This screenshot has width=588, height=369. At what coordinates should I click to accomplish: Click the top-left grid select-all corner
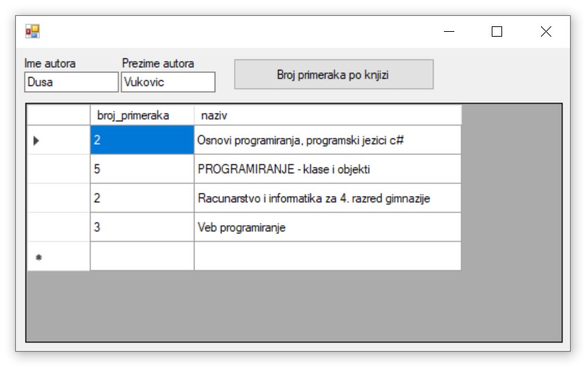coord(58,116)
